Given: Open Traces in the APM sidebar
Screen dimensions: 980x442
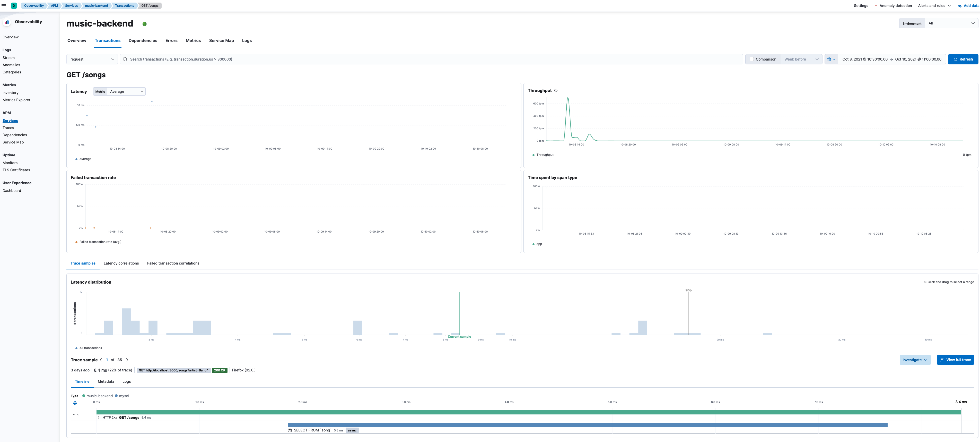Looking at the screenshot, I should (8, 128).
